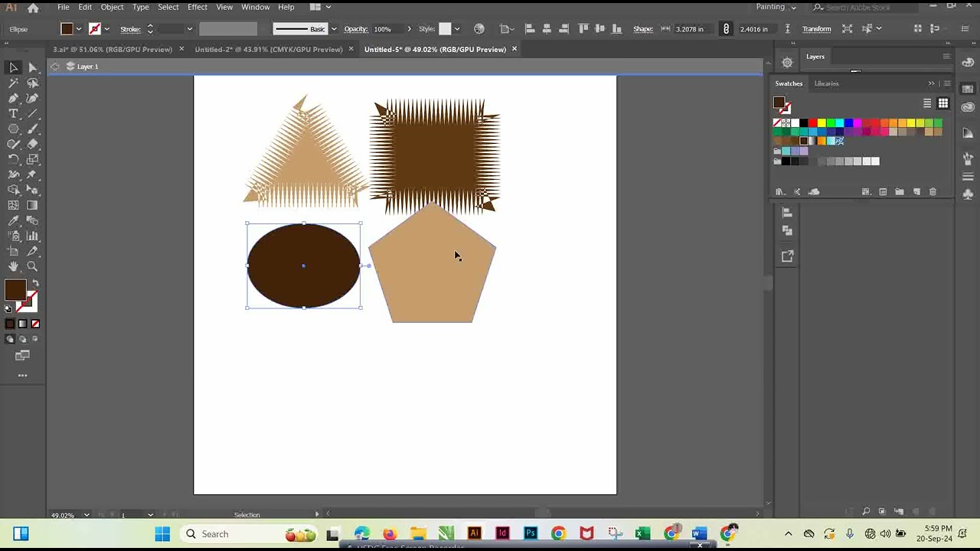Click the New Swatch icon
The image size is (980, 551).
(x=916, y=192)
